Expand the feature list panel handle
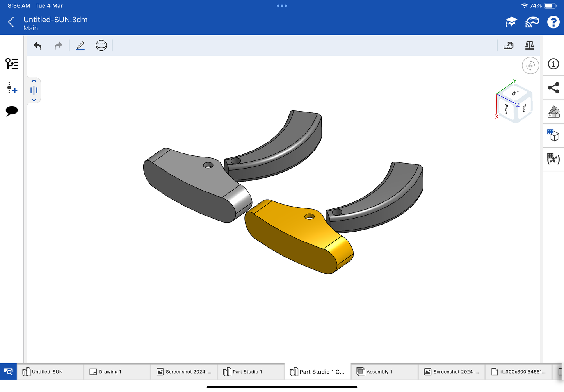The height and width of the screenshot is (392, 564). tap(34, 91)
